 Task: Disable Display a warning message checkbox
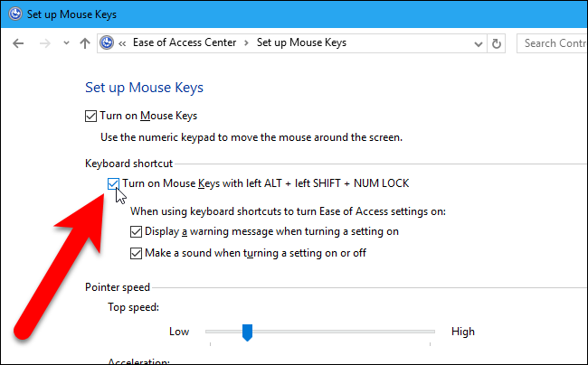137,231
